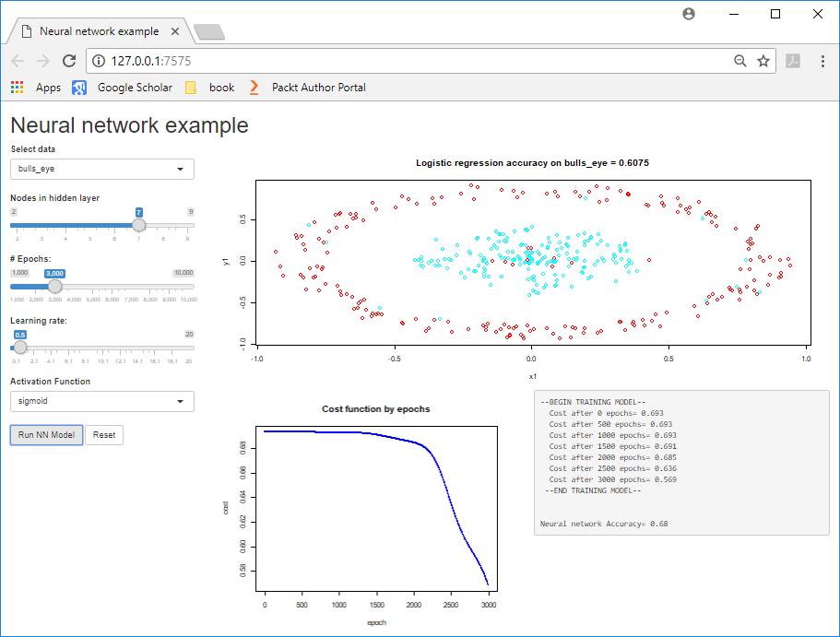The image size is (840, 637).
Task: Bookmark this page with star icon
Action: click(763, 61)
